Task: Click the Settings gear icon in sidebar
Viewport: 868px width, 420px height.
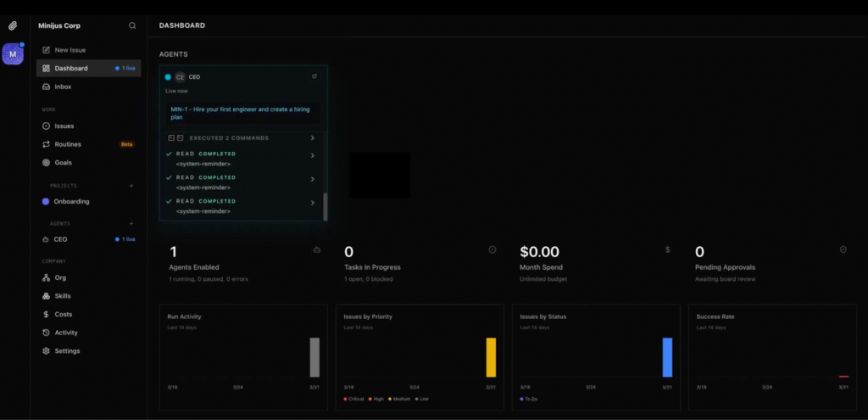Action: click(46, 351)
